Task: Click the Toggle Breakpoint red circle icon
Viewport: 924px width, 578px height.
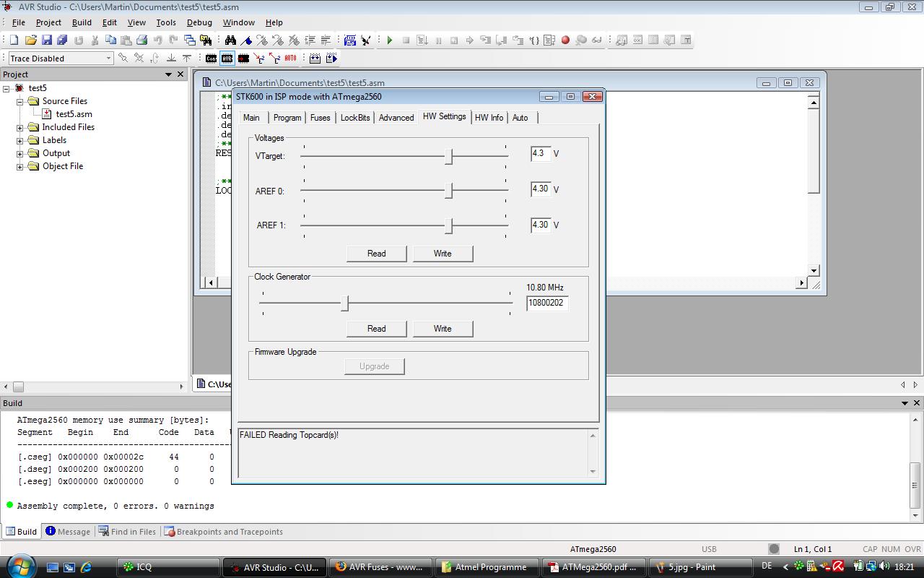Action: pos(565,40)
